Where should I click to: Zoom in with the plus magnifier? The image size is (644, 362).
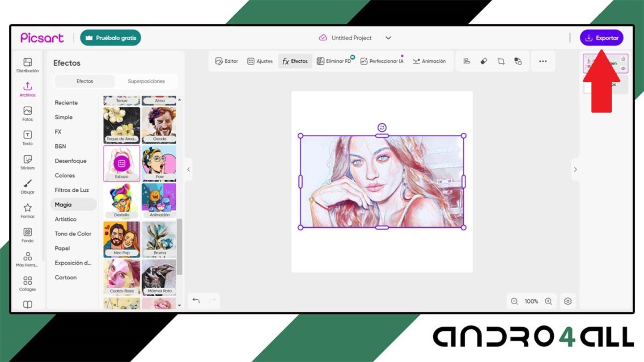click(548, 301)
